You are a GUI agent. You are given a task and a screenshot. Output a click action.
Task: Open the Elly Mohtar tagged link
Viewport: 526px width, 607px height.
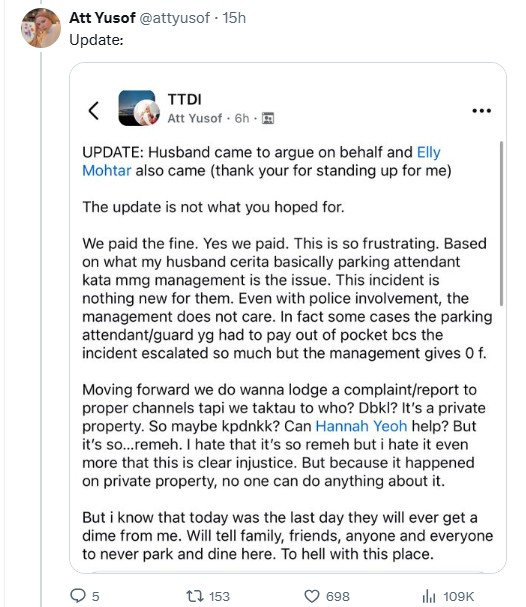[x=261, y=161]
